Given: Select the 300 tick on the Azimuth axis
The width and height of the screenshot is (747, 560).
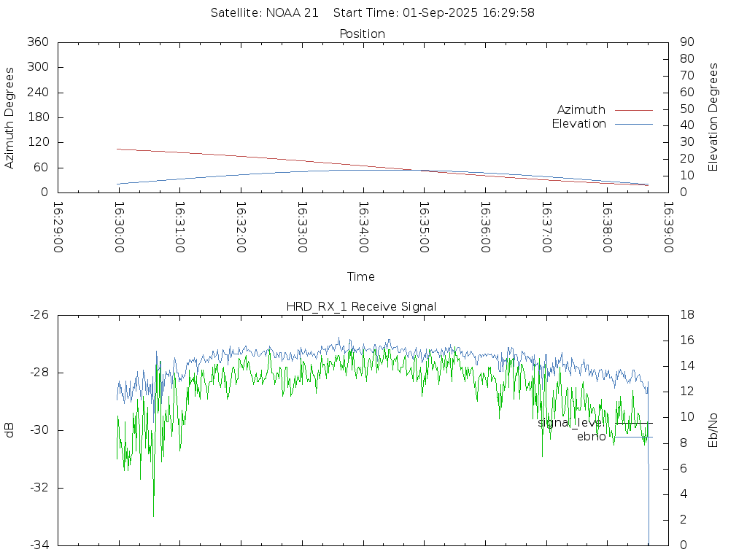Looking at the screenshot, I should click(38, 67).
